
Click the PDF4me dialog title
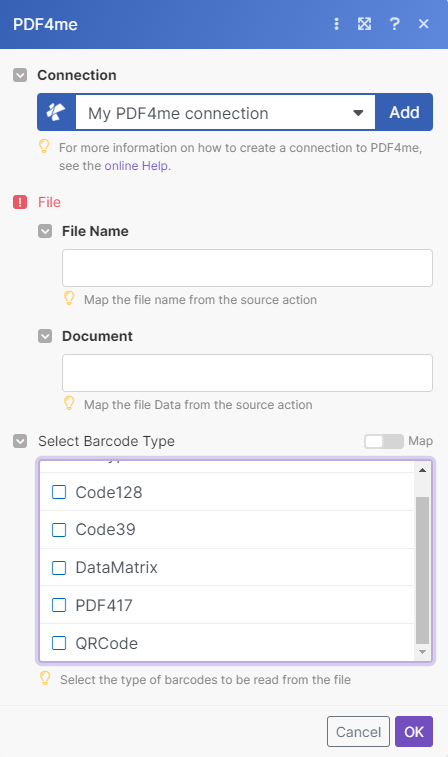45,24
